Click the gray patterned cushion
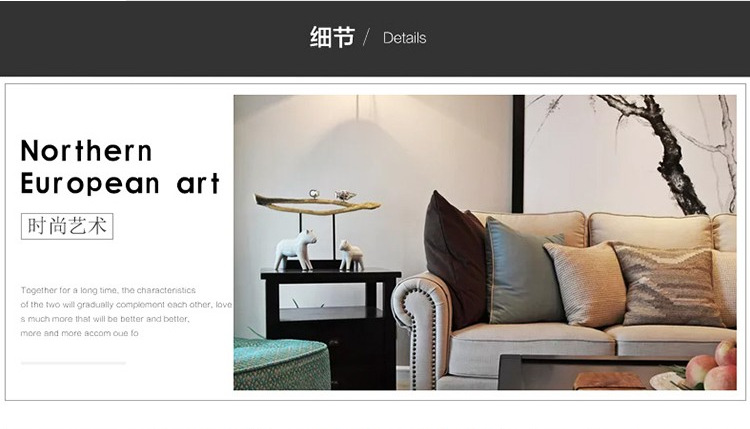Viewport: 750px width, 429px height. point(669,285)
